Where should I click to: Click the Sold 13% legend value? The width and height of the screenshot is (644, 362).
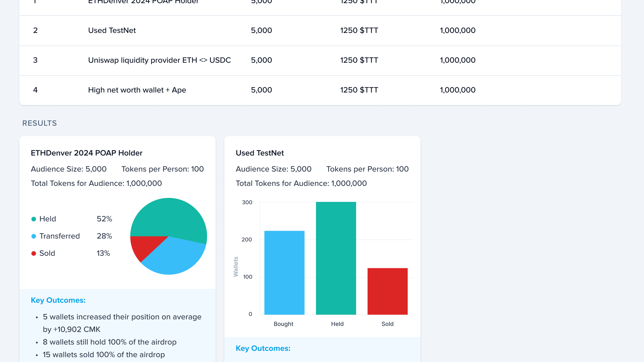point(103,253)
